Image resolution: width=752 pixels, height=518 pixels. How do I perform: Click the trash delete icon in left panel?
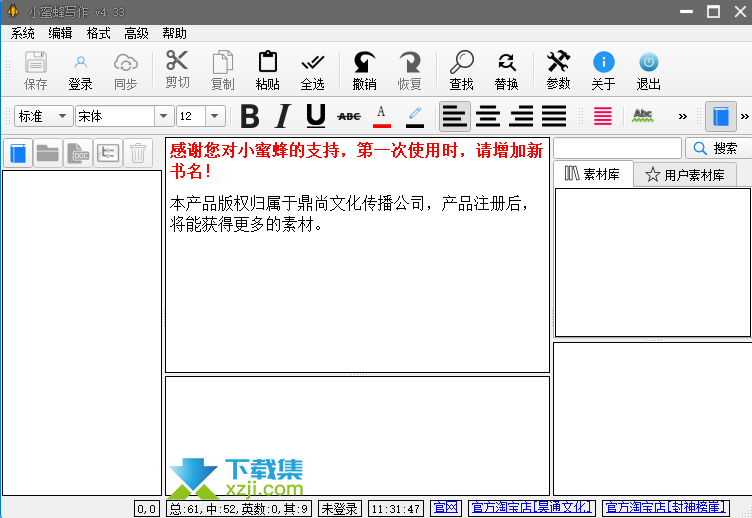click(138, 153)
